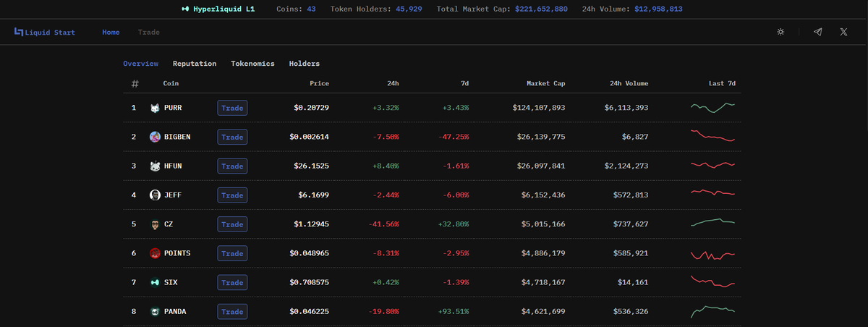This screenshot has height=327, width=868.
Task: Open the Trade nav item
Action: (x=149, y=33)
